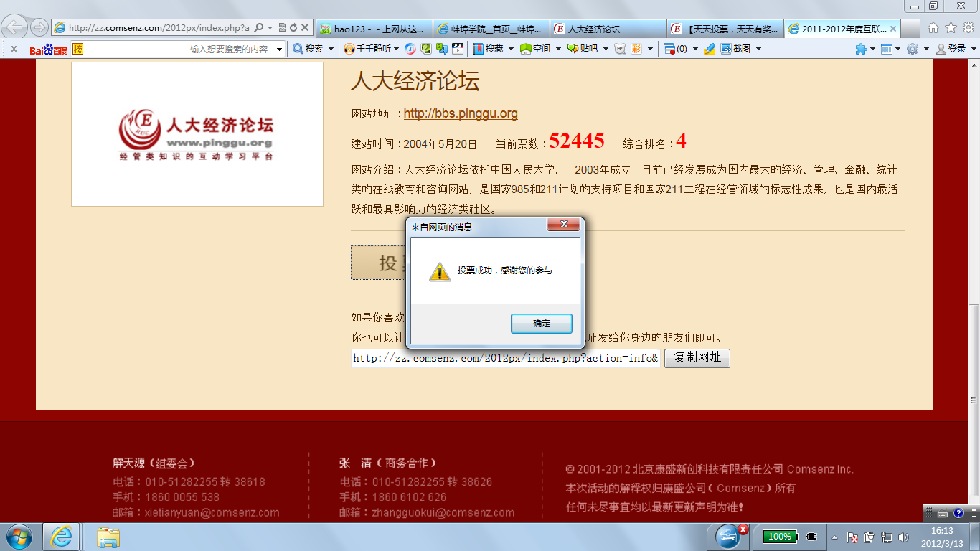Refresh the page from the address bar
The width and height of the screenshot is (980, 551).
click(x=293, y=28)
